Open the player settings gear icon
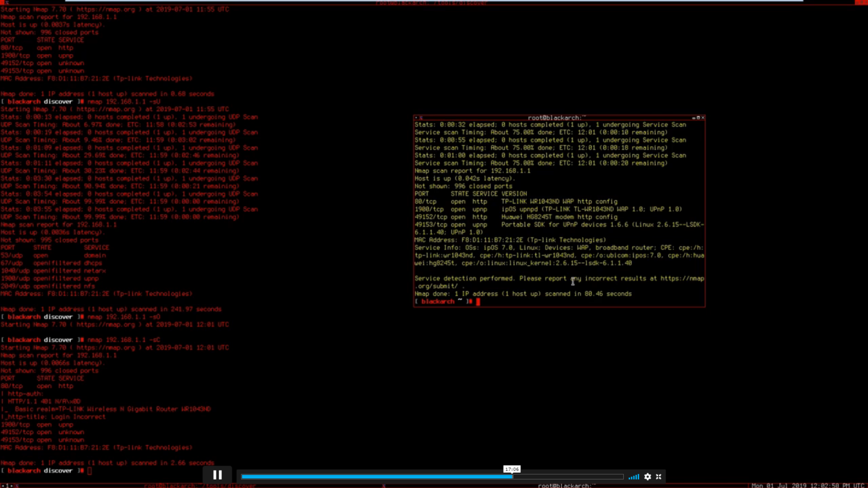This screenshot has width=868, height=488. coord(648,477)
